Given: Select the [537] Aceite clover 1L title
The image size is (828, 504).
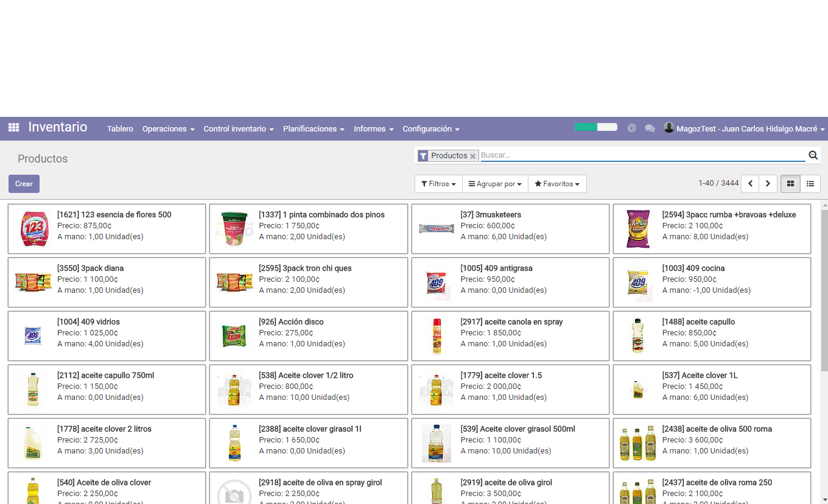Looking at the screenshot, I should 700,376.
